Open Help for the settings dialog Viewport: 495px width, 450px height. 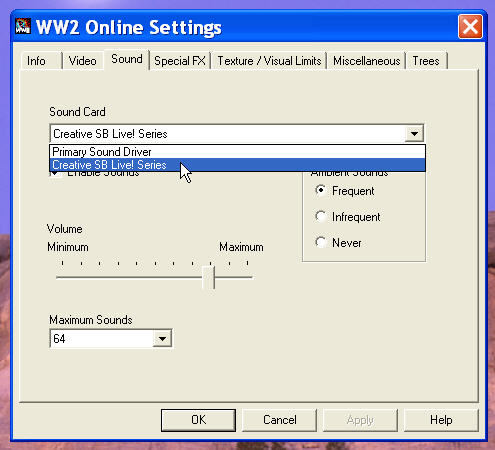click(x=441, y=420)
